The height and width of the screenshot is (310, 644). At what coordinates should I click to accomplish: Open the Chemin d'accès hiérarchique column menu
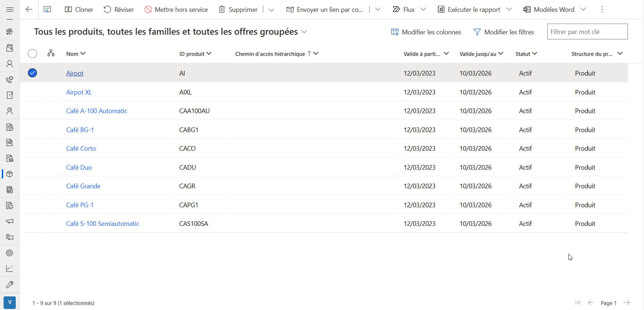(x=277, y=54)
